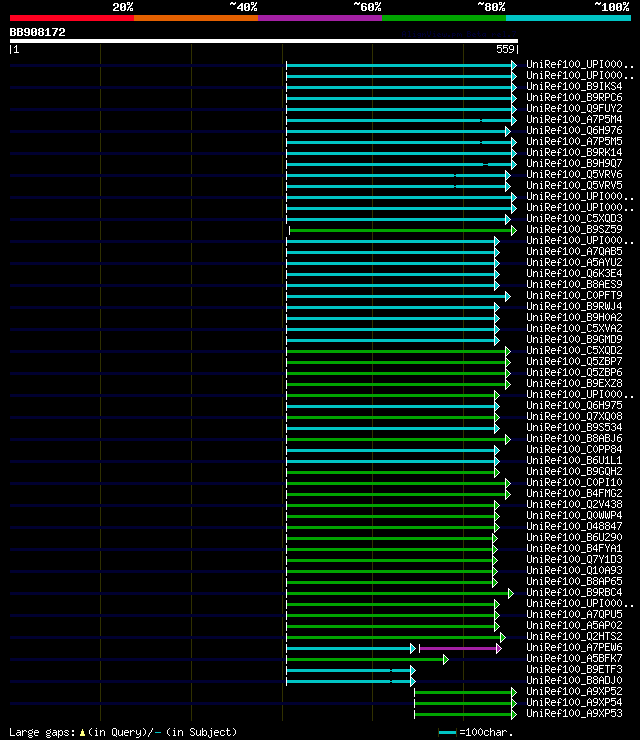640x740 pixels.
Task: Click the UniRef100_C0PP84 label
Action: (574, 449)
